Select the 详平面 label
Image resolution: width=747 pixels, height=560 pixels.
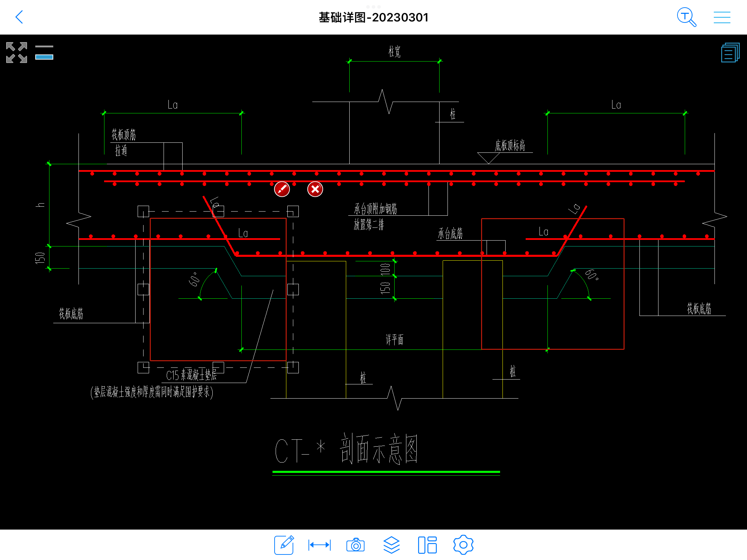coord(395,339)
